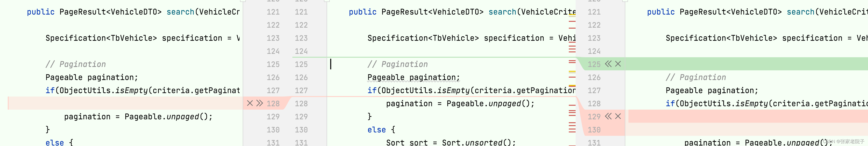Click the else keyword in the middle pane
Viewport: 868px width, 146px height.
[376, 130]
